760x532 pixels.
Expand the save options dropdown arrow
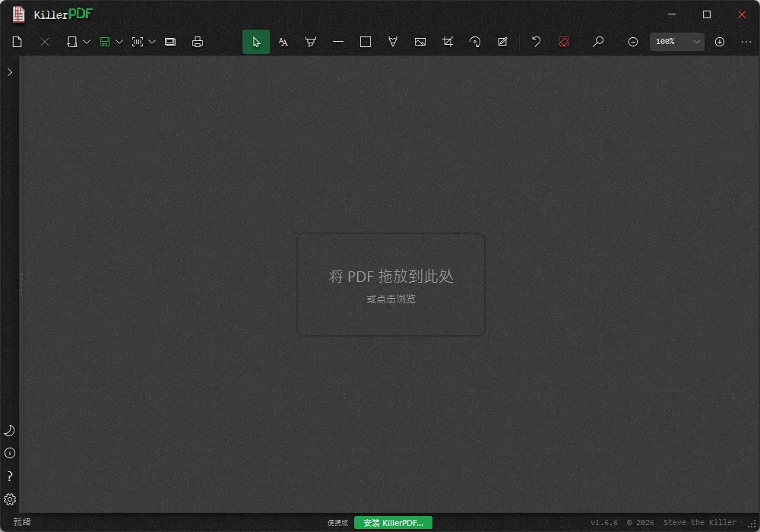coord(119,42)
